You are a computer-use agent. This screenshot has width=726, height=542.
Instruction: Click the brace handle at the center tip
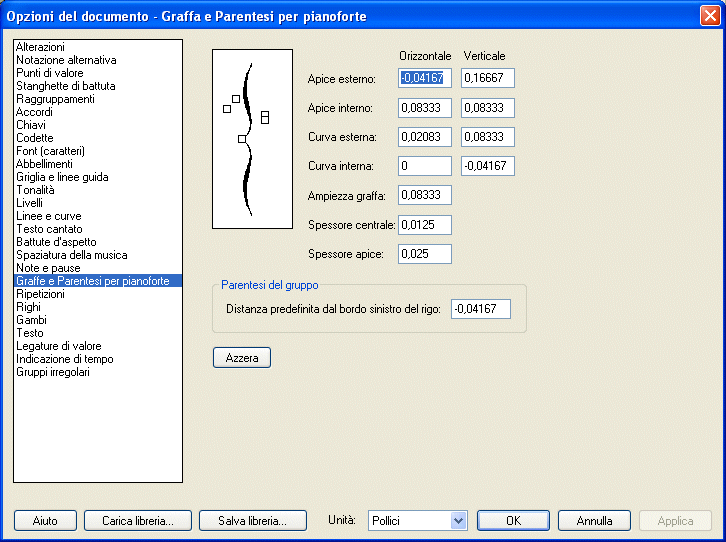point(242,139)
